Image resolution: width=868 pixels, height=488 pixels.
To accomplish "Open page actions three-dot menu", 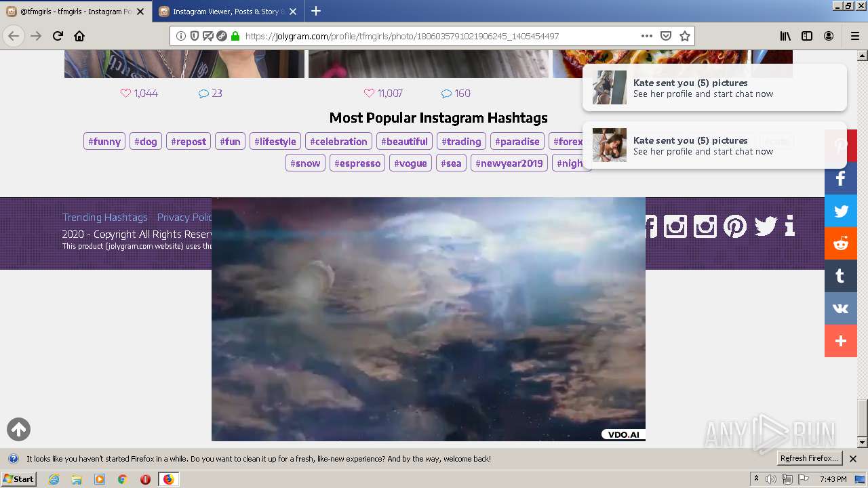I will point(647,36).
